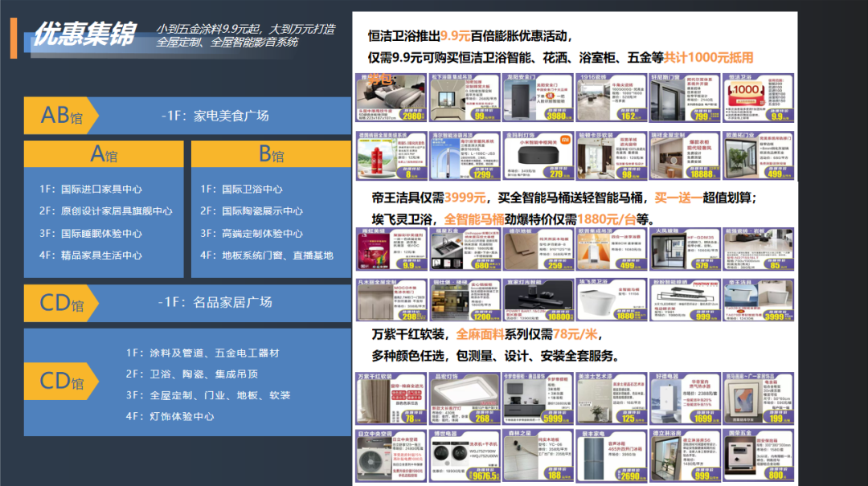The image size is (868, 486).
Task: Open the 松下浴霸集成吊顶 card priced 99
Action: click(465, 97)
